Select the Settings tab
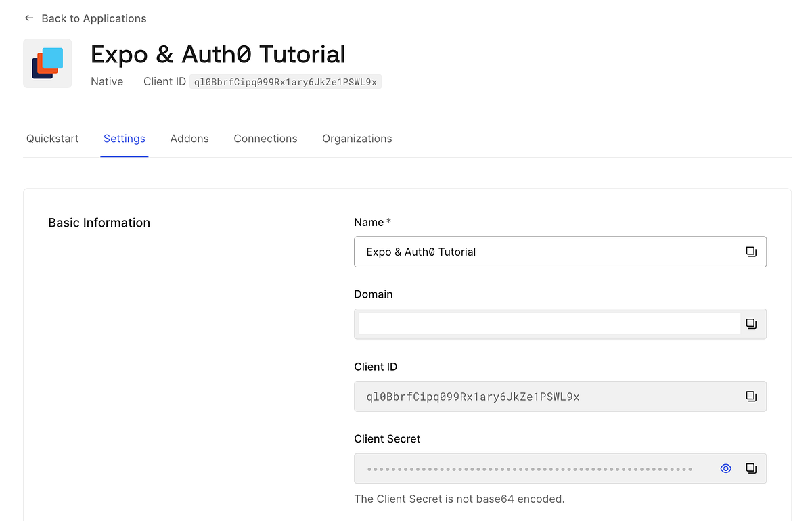This screenshot has height=521, width=812. 124,138
